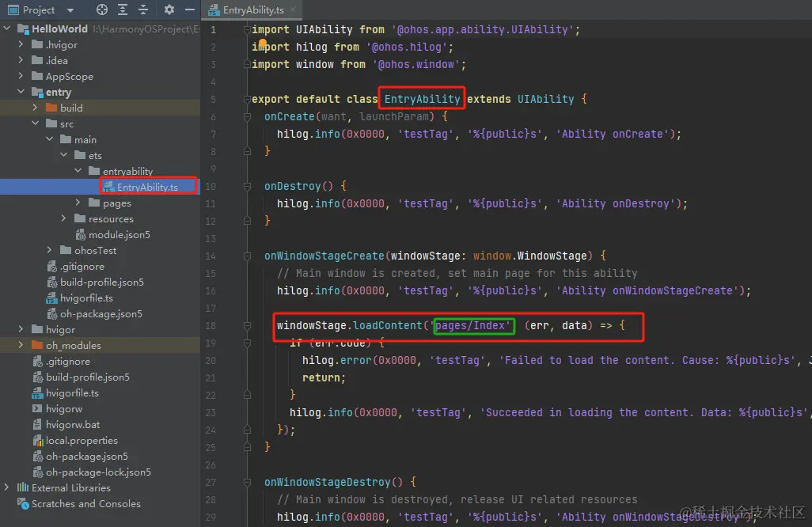Image resolution: width=812 pixels, height=527 pixels.
Task: Click the intention lightbulb on line 2
Action: (x=263, y=44)
